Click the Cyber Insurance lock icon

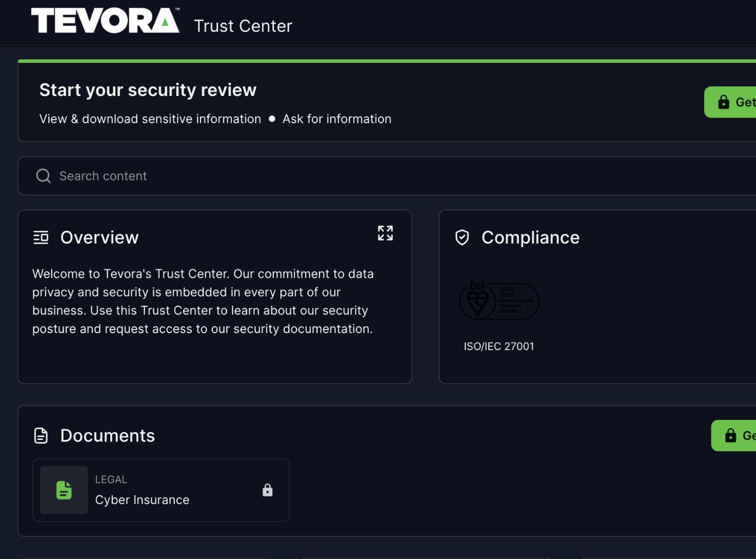[268, 490]
